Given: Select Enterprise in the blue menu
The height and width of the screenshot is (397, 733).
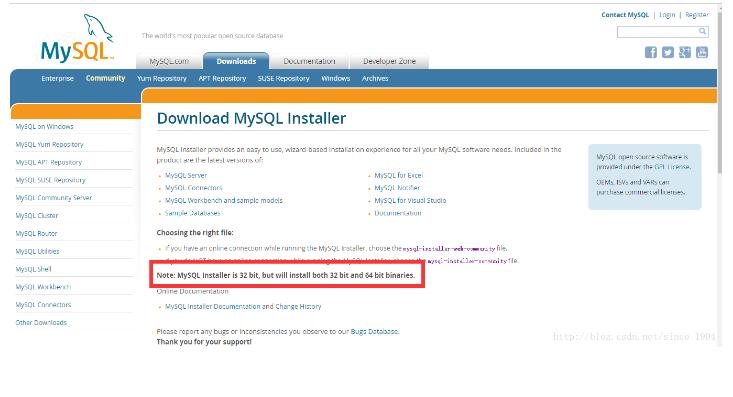Looking at the screenshot, I should 57,79.
